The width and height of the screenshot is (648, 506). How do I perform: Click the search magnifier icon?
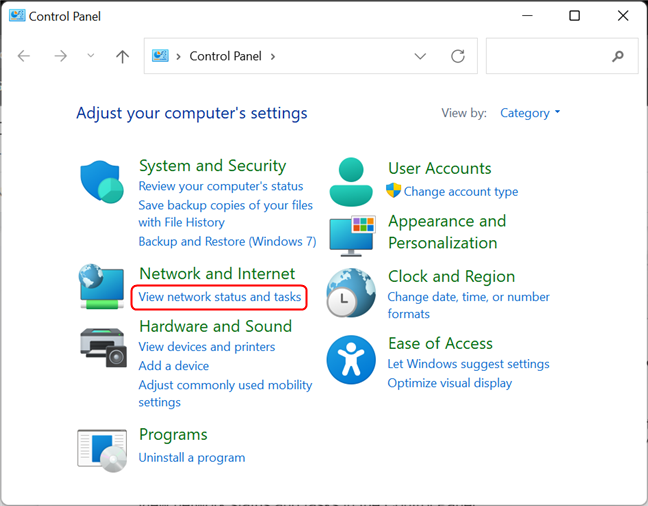[x=617, y=56]
